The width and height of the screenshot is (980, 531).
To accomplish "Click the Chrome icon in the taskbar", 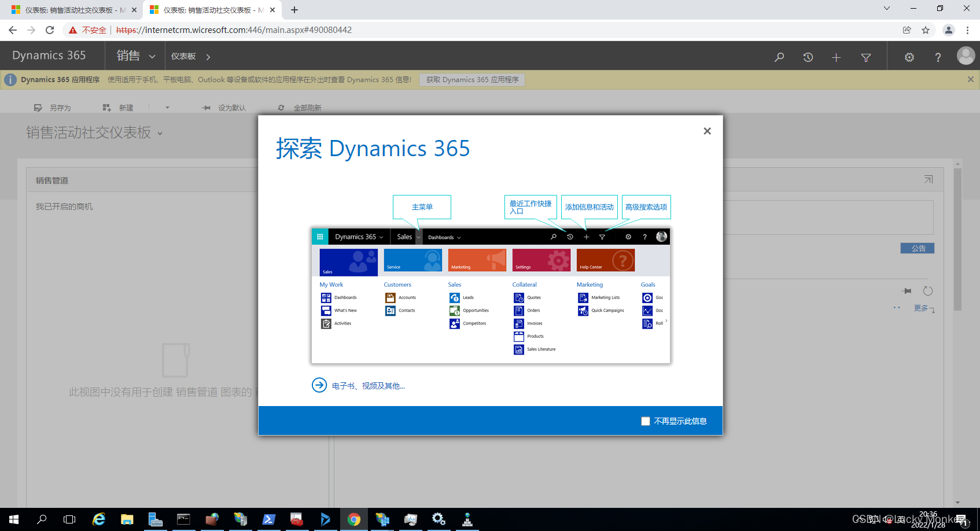I will click(x=354, y=519).
